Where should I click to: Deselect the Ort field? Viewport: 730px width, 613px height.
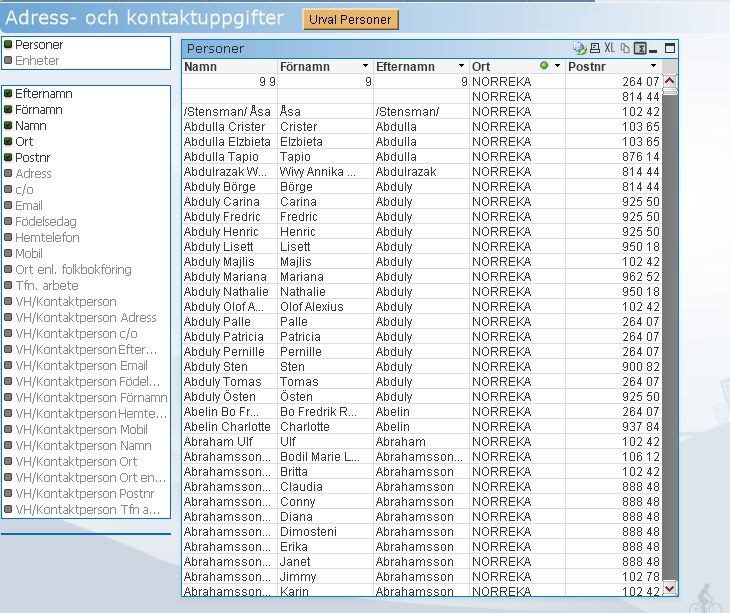[19, 141]
